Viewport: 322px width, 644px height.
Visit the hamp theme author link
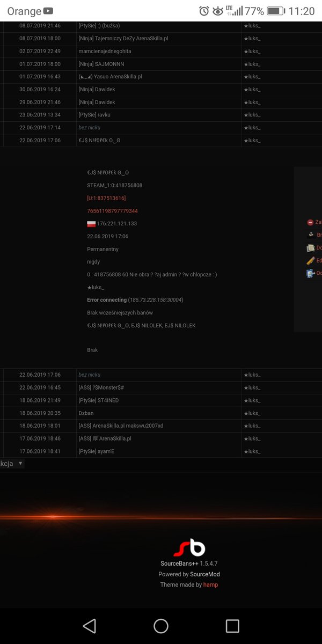210,585
